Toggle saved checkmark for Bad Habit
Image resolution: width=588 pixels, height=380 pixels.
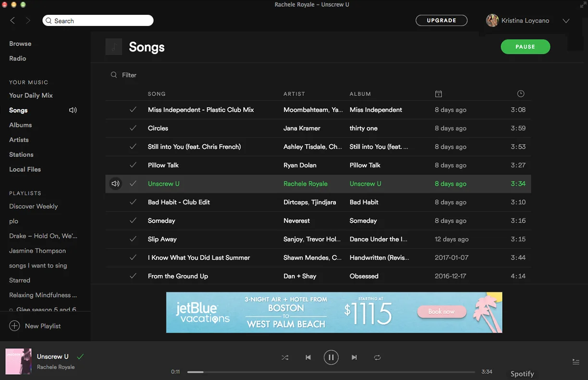[133, 202]
